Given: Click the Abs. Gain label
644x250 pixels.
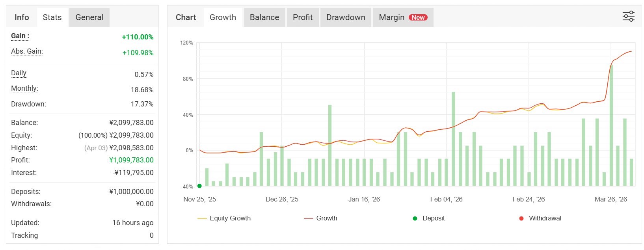Looking at the screenshot, I should coord(27,51).
